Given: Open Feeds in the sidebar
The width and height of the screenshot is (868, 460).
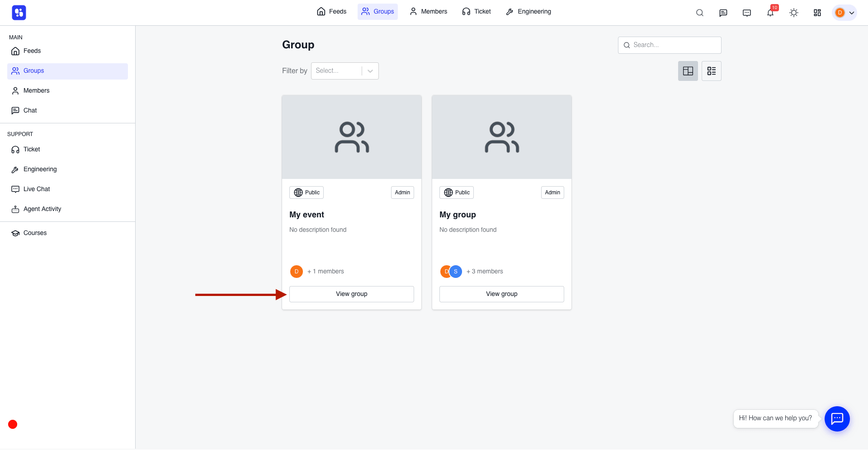Looking at the screenshot, I should 67,51.
